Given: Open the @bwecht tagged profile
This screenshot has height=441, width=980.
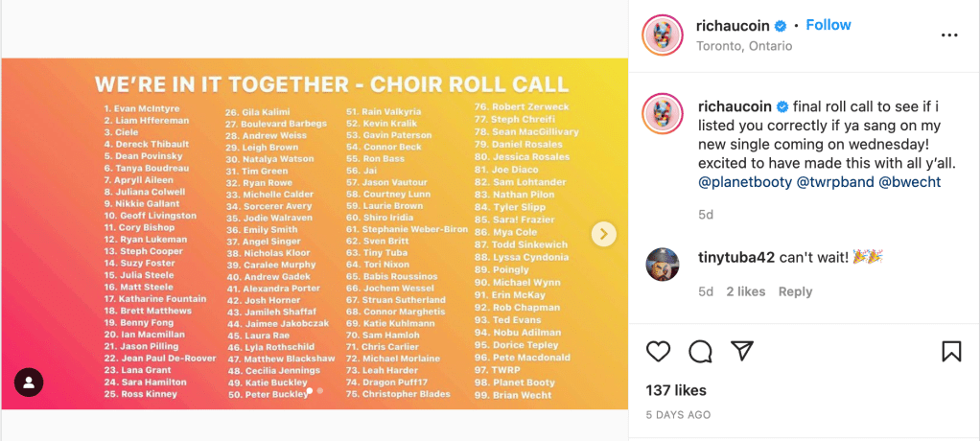Looking at the screenshot, I should click(x=910, y=181).
